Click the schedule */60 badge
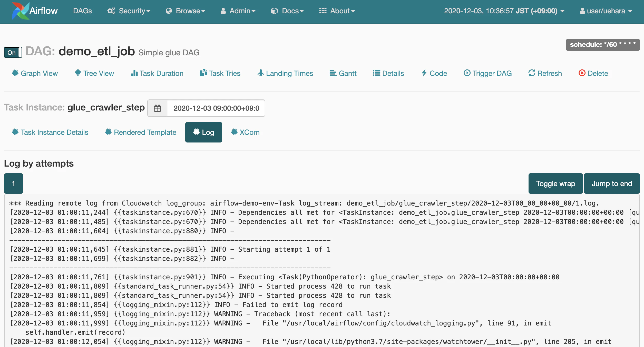The width and height of the screenshot is (644, 347). [x=603, y=45]
